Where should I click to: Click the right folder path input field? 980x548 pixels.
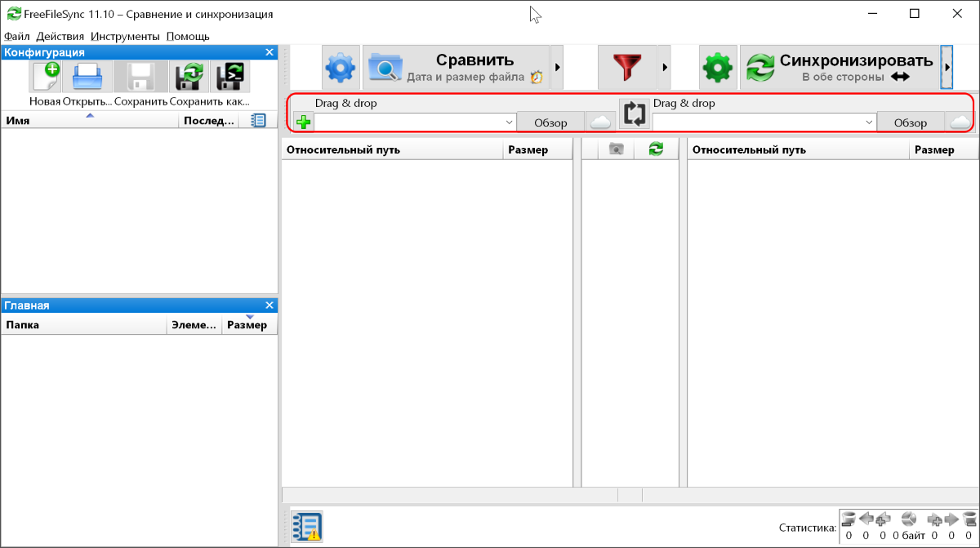click(756, 122)
